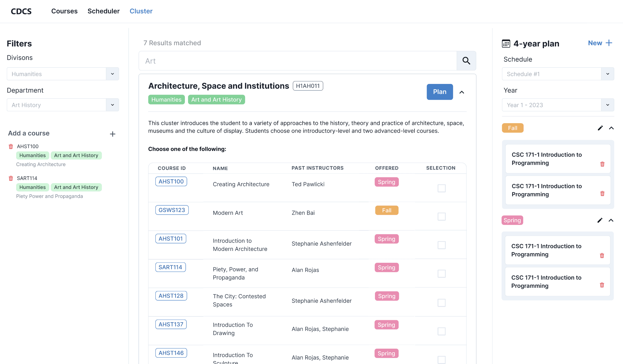Image resolution: width=623 pixels, height=364 pixels.
Task: Delete first Fall CSC 171-1 course
Action: pos(602,164)
